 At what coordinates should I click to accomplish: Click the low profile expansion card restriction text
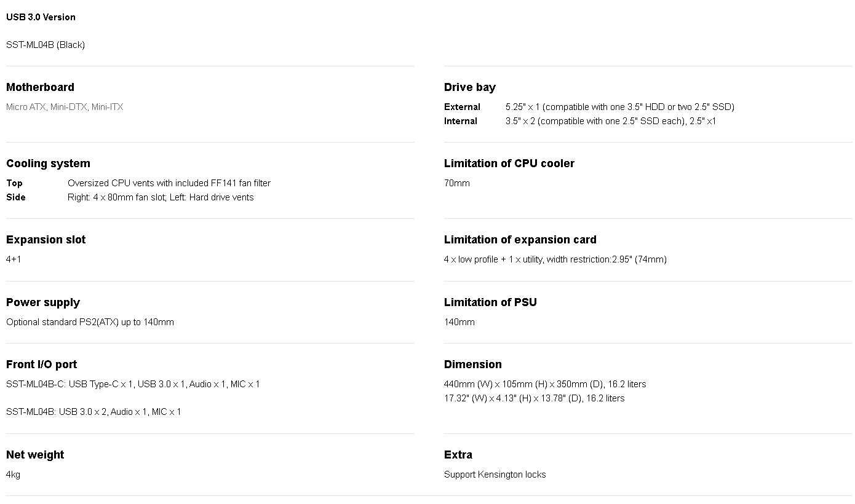pyautogui.click(x=555, y=259)
